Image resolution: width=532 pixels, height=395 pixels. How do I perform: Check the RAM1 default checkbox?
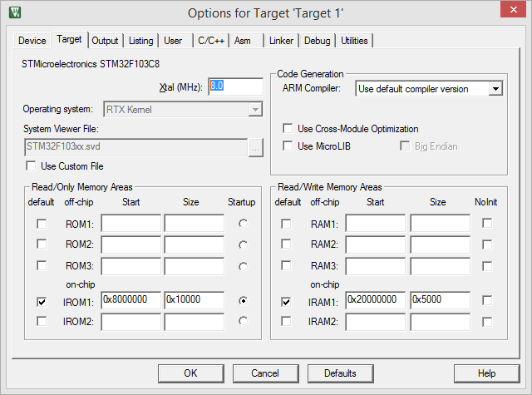point(286,224)
